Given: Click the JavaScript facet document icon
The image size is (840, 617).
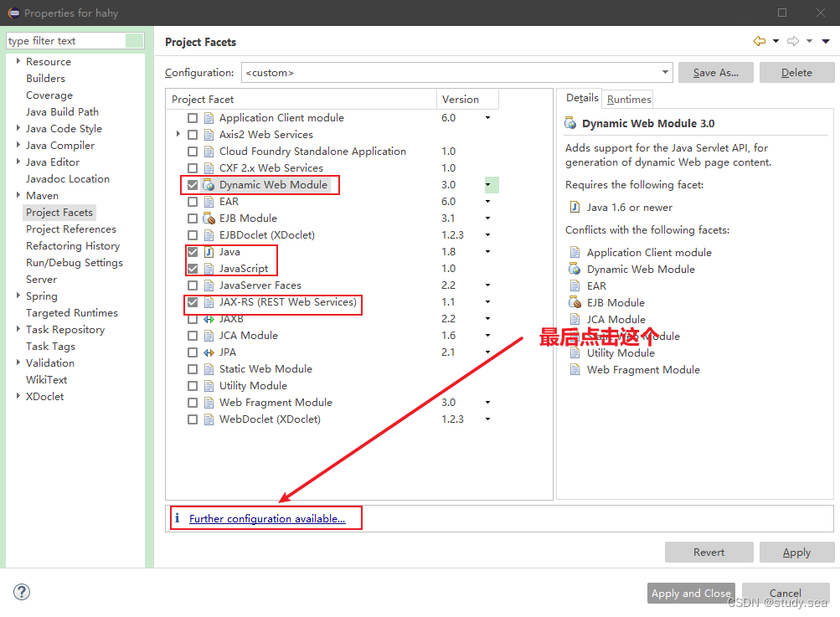Looking at the screenshot, I should point(209,269).
